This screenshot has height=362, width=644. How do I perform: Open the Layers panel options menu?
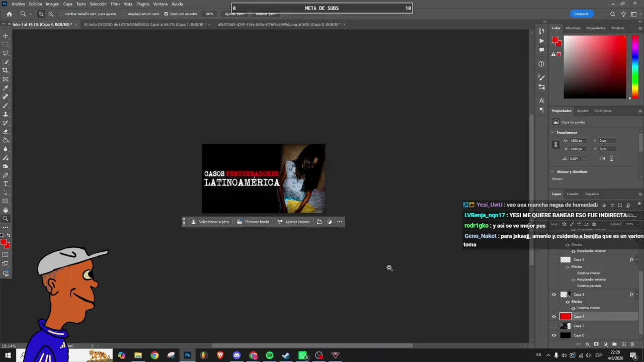click(640, 194)
